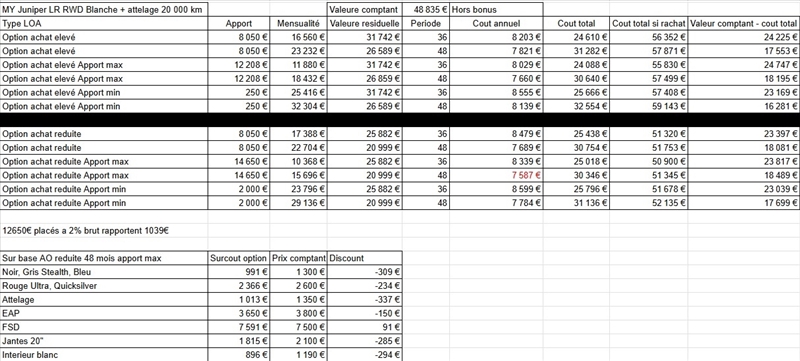Click the 91 € discount value for FSD

[x=364, y=327]
